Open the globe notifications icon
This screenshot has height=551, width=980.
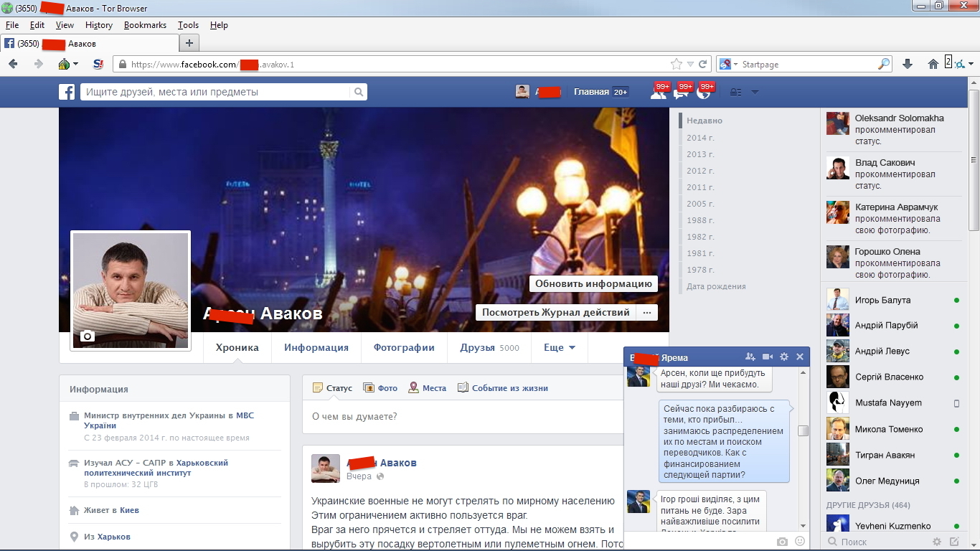pyautogui.click(x=703, y=93)
